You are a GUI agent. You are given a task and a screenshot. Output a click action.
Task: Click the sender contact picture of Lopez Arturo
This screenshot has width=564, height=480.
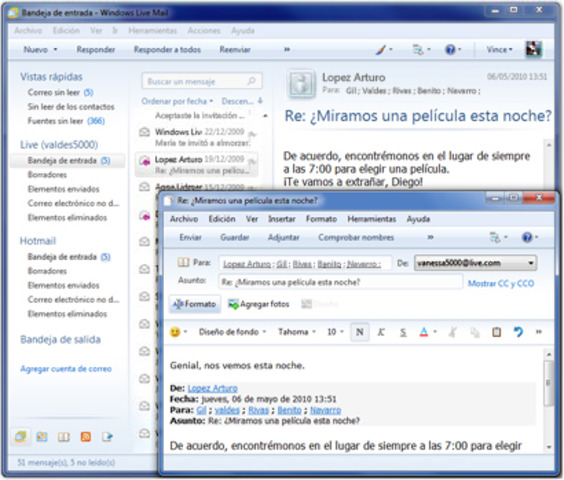[301, 84]
